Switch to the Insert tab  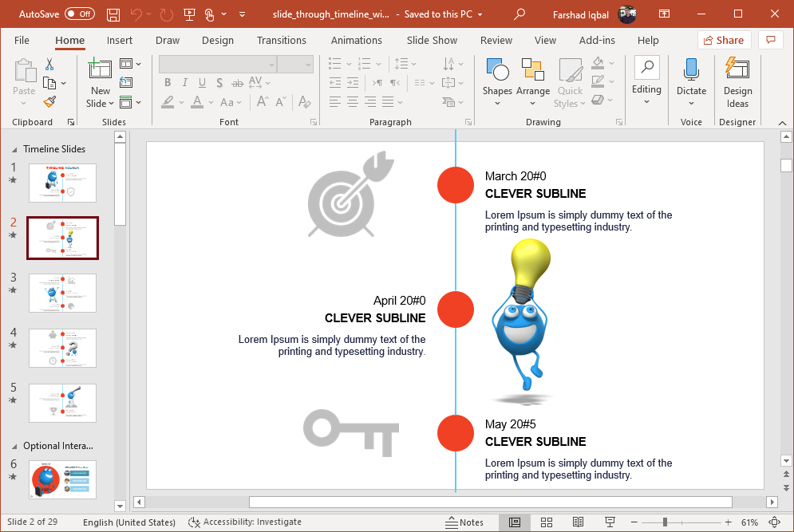(x=120, y=40)
